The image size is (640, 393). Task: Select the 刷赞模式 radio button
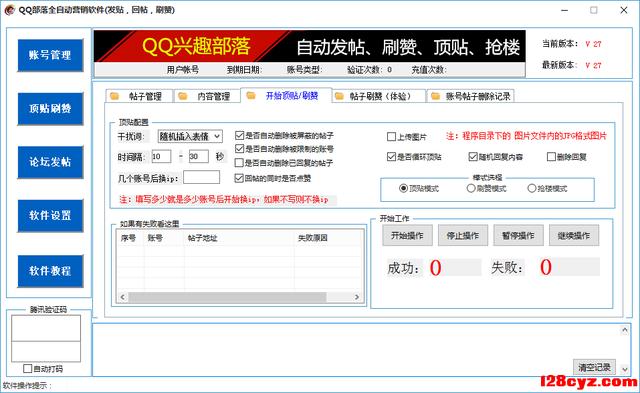471,188
